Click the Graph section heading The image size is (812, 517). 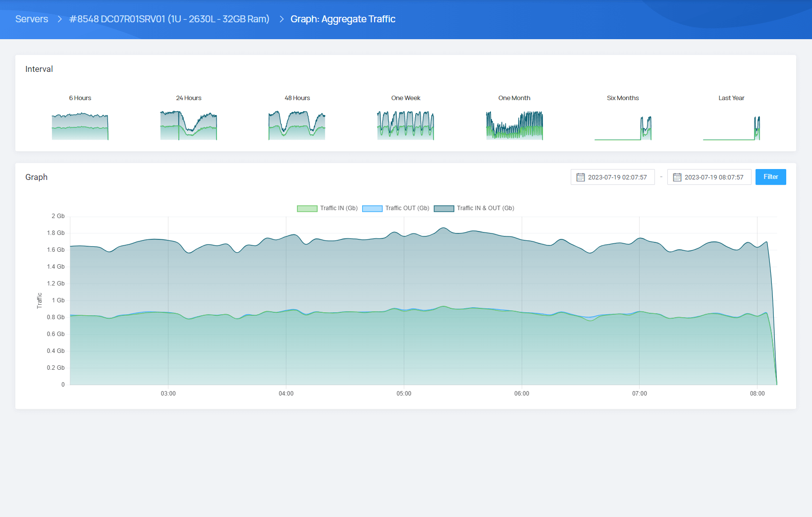pos(37,177)
